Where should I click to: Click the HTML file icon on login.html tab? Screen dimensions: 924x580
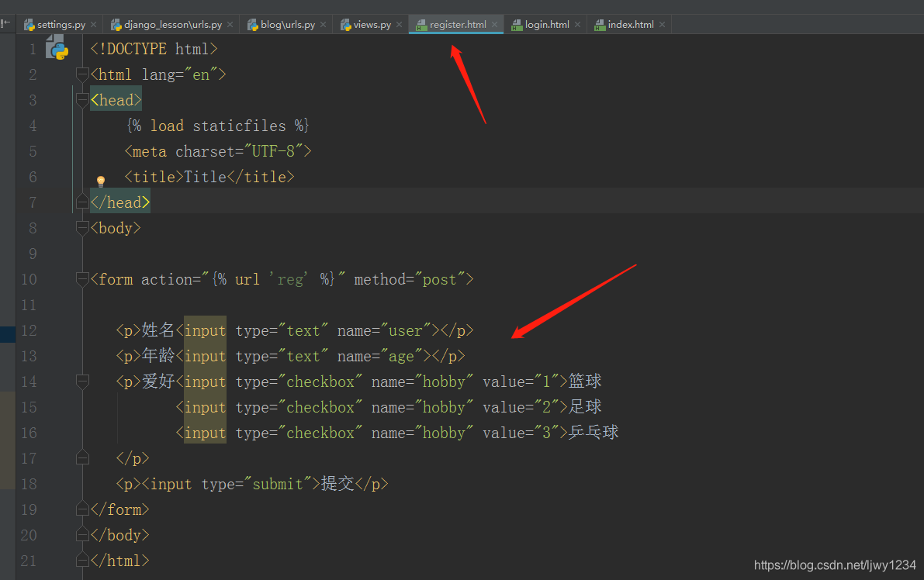(x=517, y=25)
